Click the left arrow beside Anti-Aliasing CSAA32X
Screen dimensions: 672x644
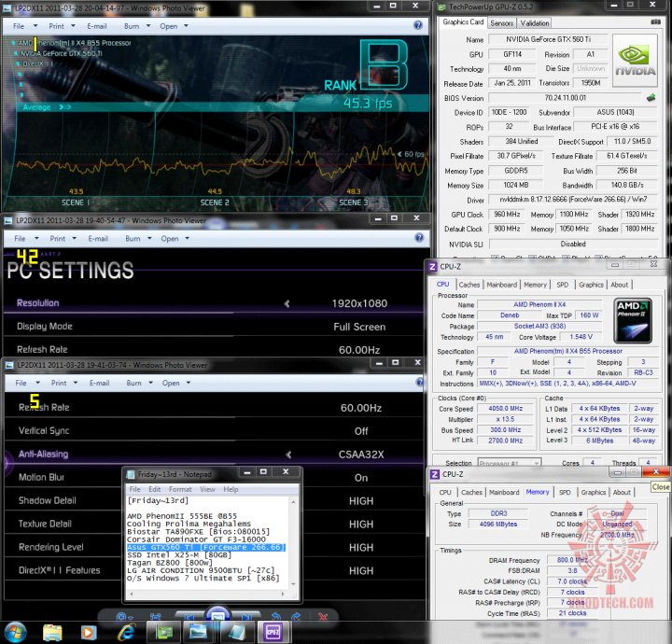(288, 455)
